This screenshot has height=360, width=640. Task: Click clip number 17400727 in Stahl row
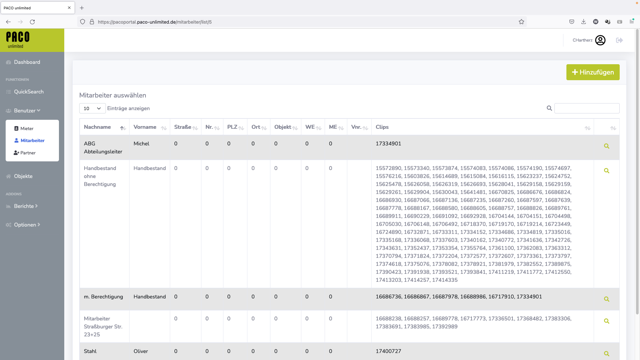coord(388,351)
